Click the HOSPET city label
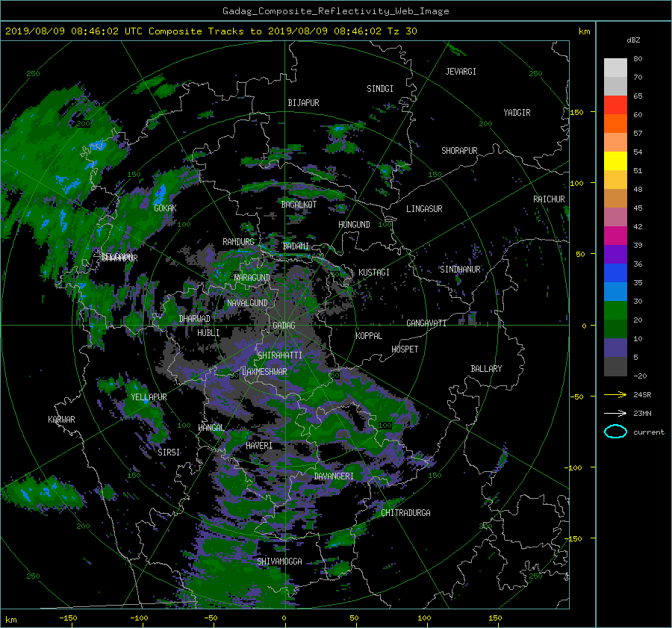This screenshot has height=628, width=672. (x=405, y=349)
